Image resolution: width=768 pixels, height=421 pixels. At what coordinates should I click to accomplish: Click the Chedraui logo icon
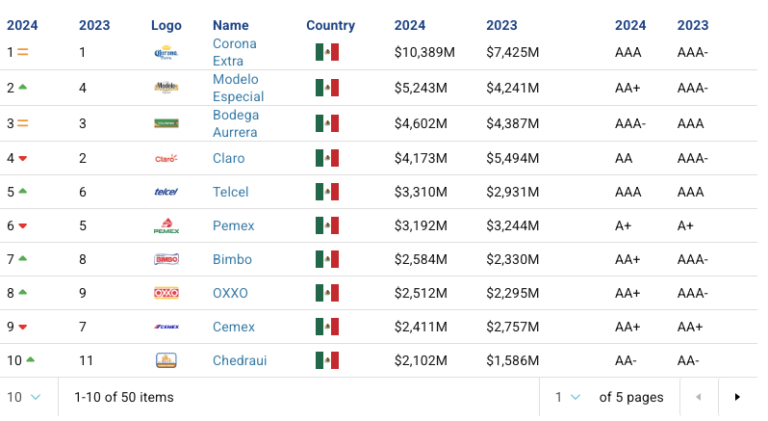coord(166,361)
